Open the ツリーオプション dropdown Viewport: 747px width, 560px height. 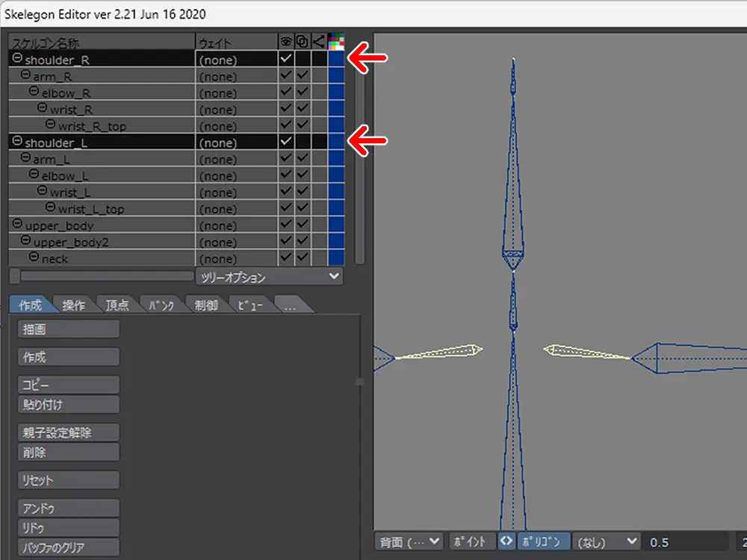[269, 277]
